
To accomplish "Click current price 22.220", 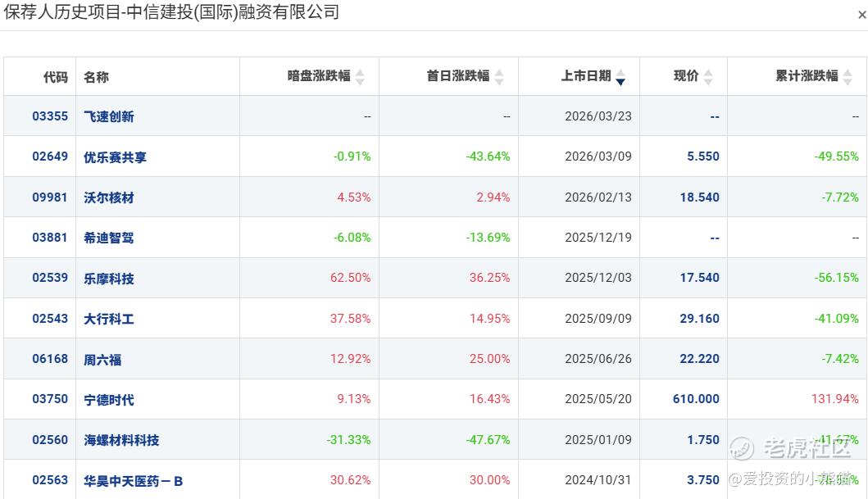I will click(x=700, y=359).
